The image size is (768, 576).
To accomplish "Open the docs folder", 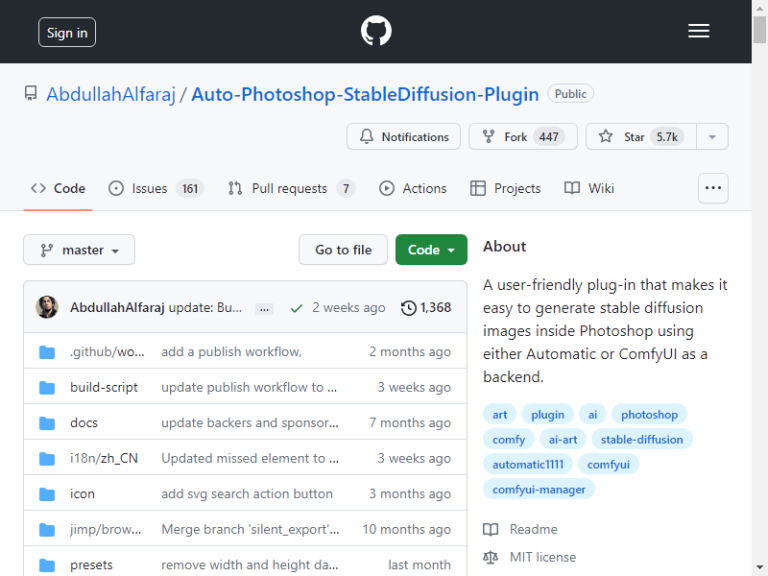I will [x=84, y=423].
